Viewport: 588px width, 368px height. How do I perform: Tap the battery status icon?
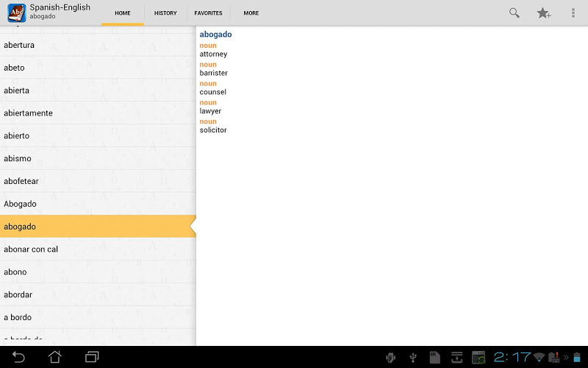(x=577, y=357)
